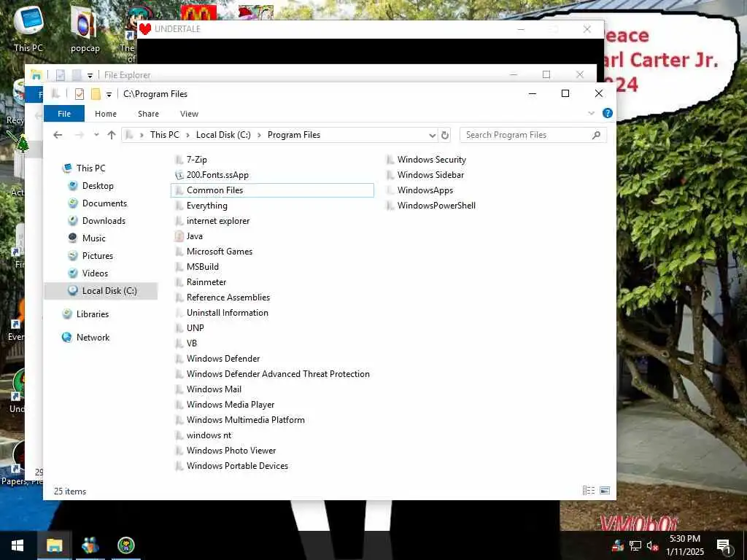The image size is (747, 560).
Task: Open the Help question mark icon
Action: coord(608,113)
